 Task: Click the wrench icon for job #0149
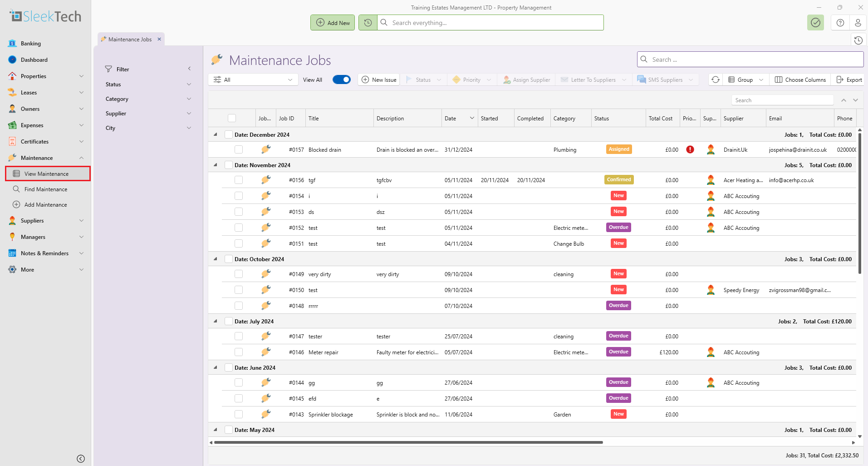click(266, 274)
